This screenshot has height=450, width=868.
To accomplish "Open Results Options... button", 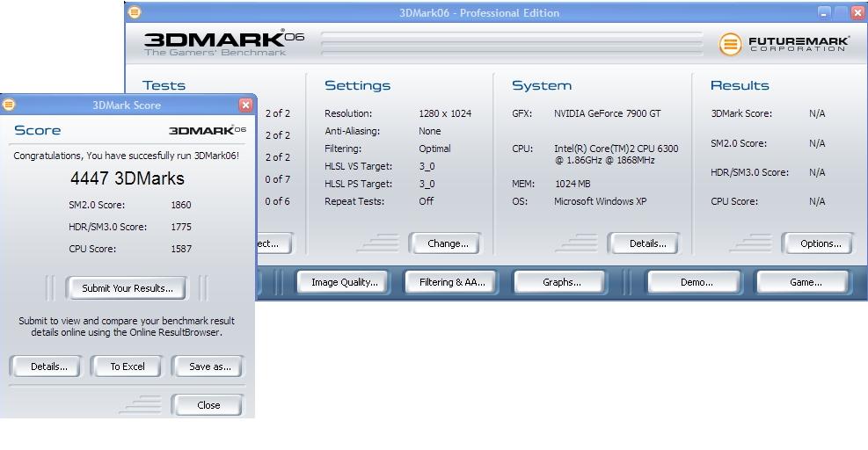I will click(817, 243).
